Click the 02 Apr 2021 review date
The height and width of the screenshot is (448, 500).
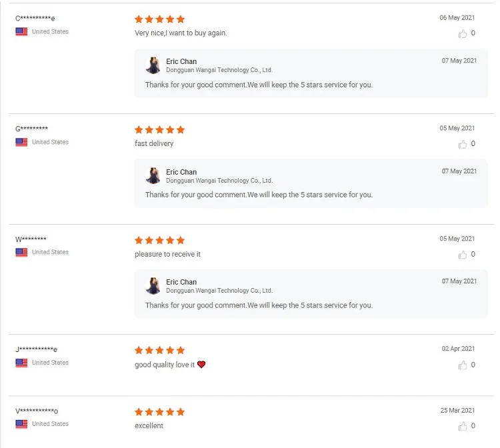(x=458, y=349)
